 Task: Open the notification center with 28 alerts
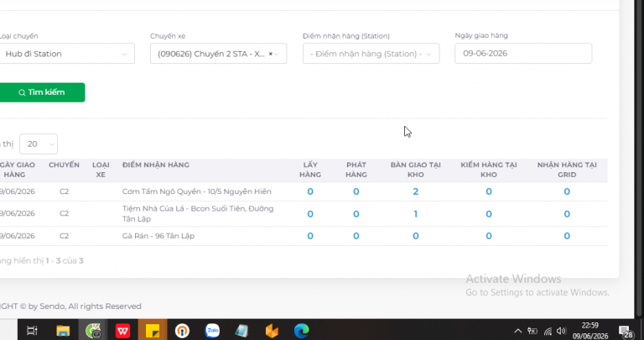pos(626,332)
